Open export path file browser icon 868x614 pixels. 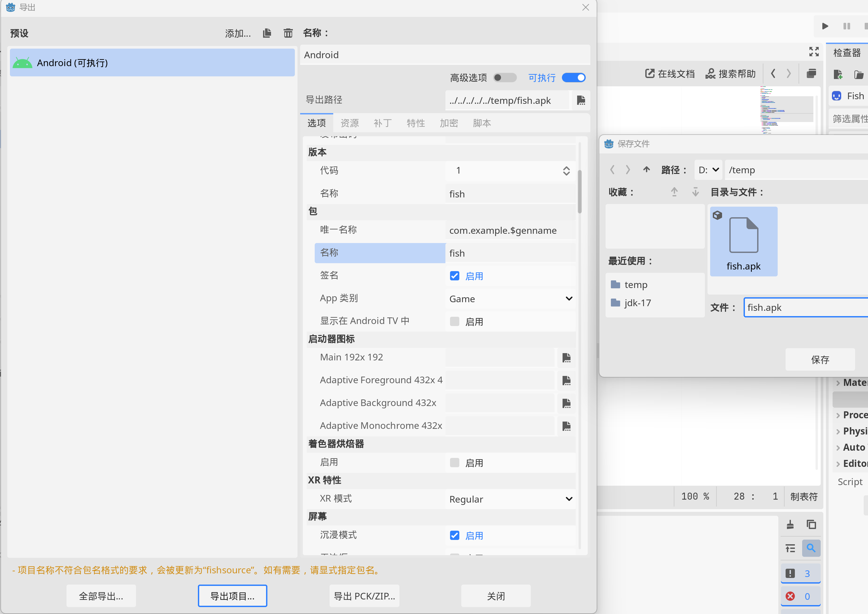point(581,100)
